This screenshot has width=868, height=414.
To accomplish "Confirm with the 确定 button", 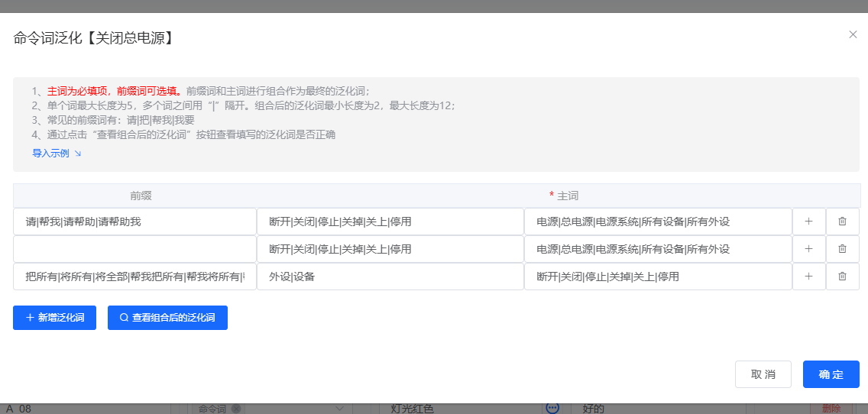I will coord(831,374).
